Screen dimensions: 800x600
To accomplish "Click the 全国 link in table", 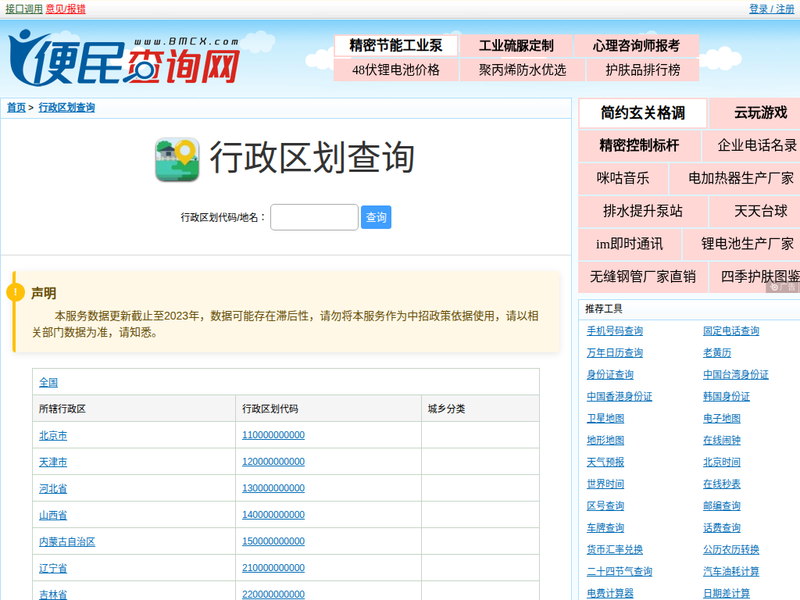I will tap(48, 382).
